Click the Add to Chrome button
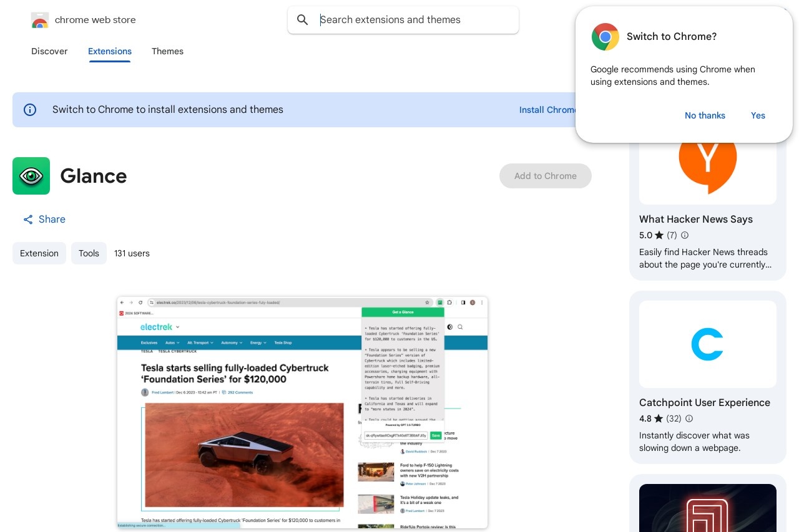 (x=546, y=176)
